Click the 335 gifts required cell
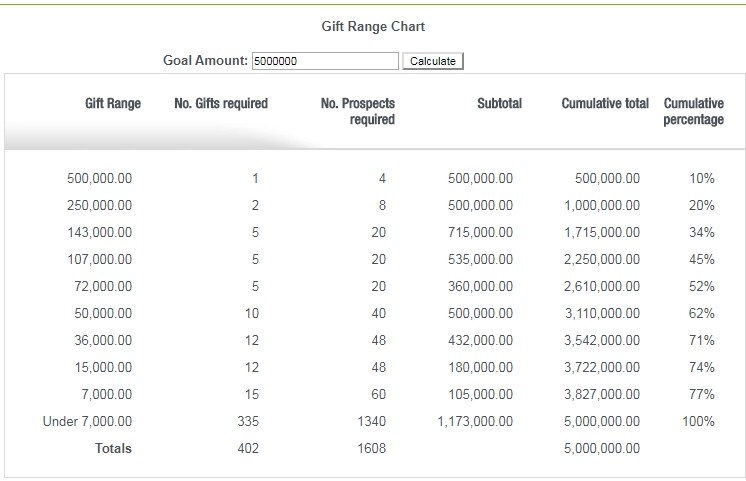746x481 pixels. coord(248,421)
